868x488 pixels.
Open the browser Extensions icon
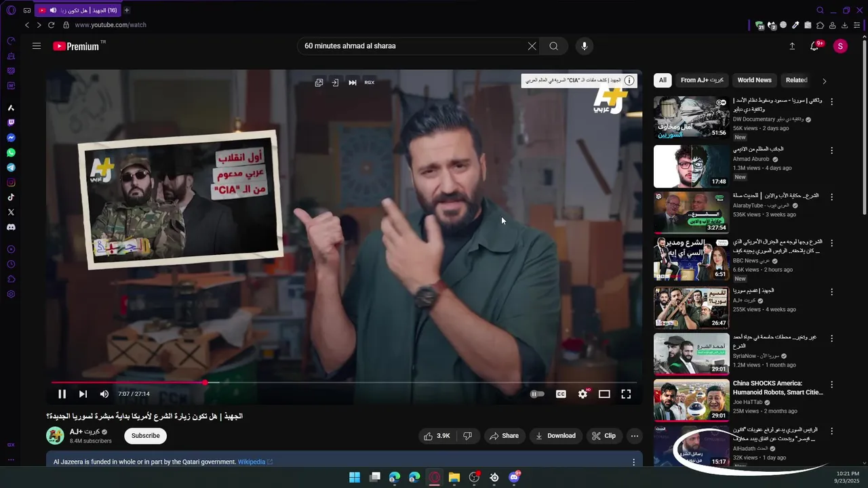(820, 25)
